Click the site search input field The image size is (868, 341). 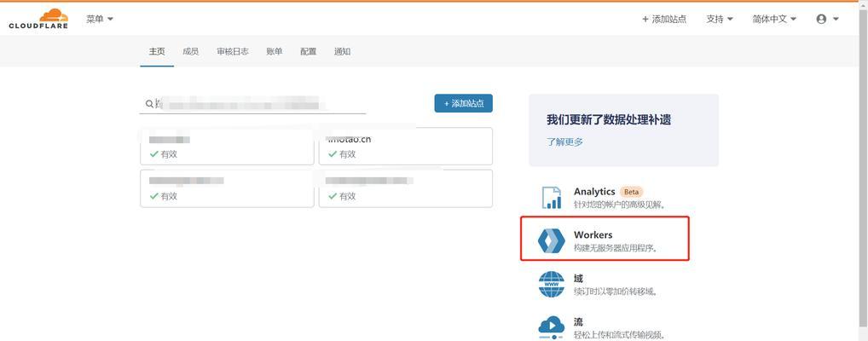pyautogui.click(x=253, y=103)
